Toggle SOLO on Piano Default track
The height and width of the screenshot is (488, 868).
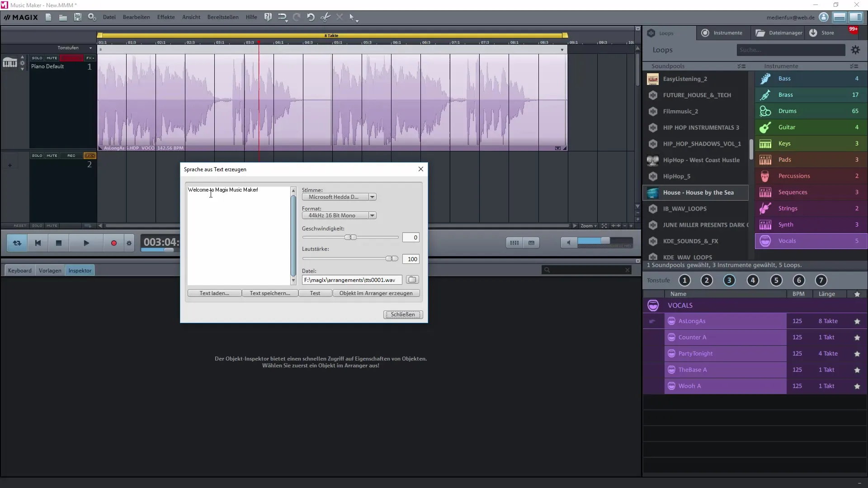(x=37, y=58)
